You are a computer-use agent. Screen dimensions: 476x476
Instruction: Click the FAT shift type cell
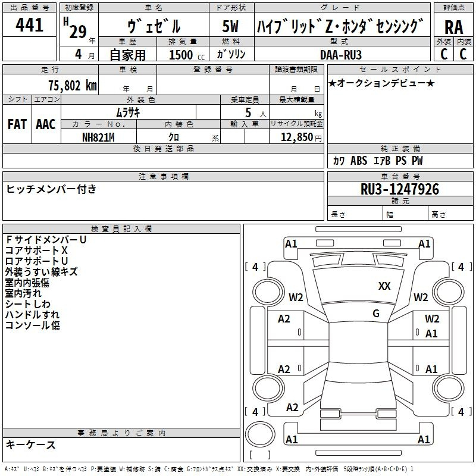[x=17, y=124]
